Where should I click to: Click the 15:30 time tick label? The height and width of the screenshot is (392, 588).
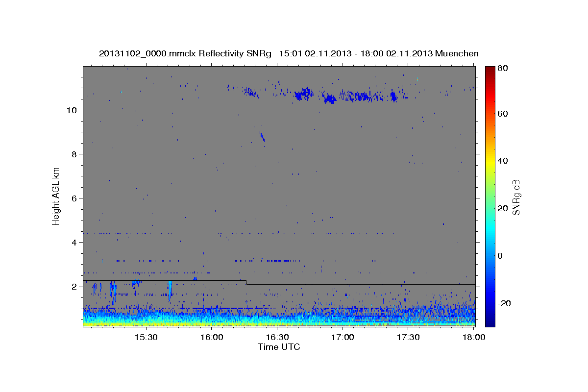coord(146,338)
